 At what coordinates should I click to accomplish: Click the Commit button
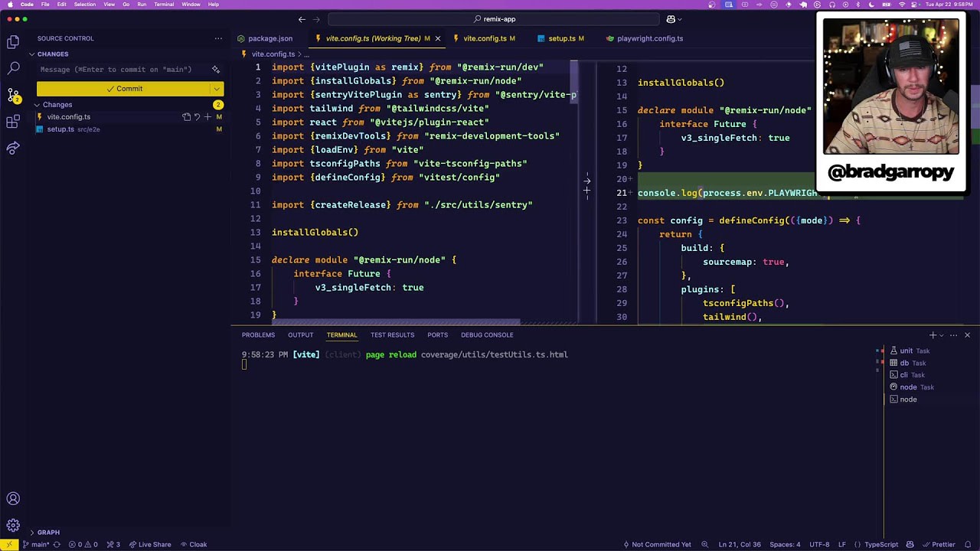coord(125,88)
